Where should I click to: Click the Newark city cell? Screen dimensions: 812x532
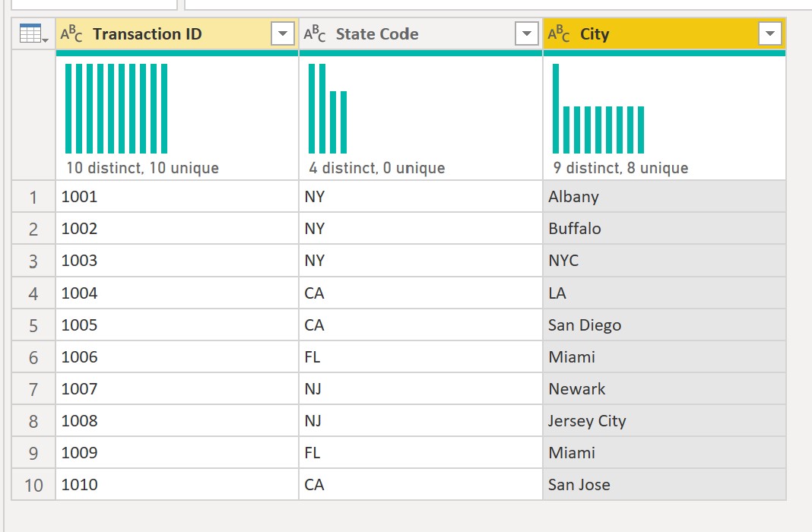coord(665,388)
